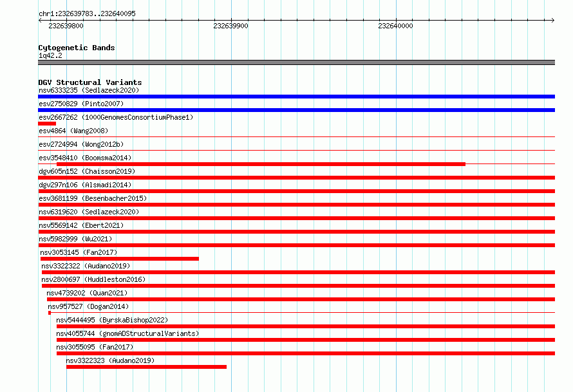Click nsv4055744 (gnomADStructuralVariants) label
This screenshot has height=392, width=573.
coord(127,333)
